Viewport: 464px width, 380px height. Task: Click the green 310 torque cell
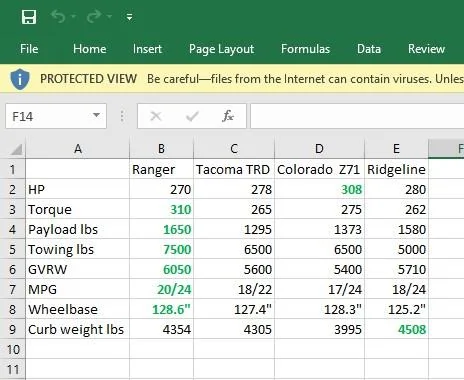click(x=161, y=209)
